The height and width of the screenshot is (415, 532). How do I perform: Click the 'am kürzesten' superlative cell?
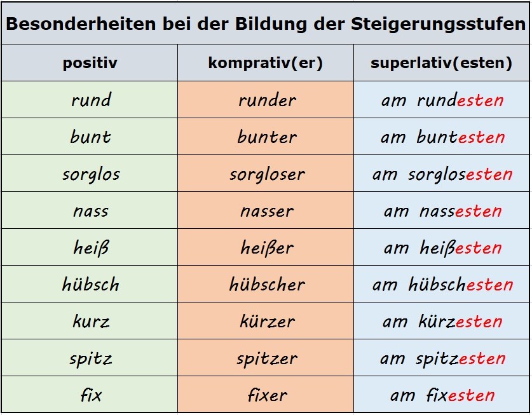(442, 321)
